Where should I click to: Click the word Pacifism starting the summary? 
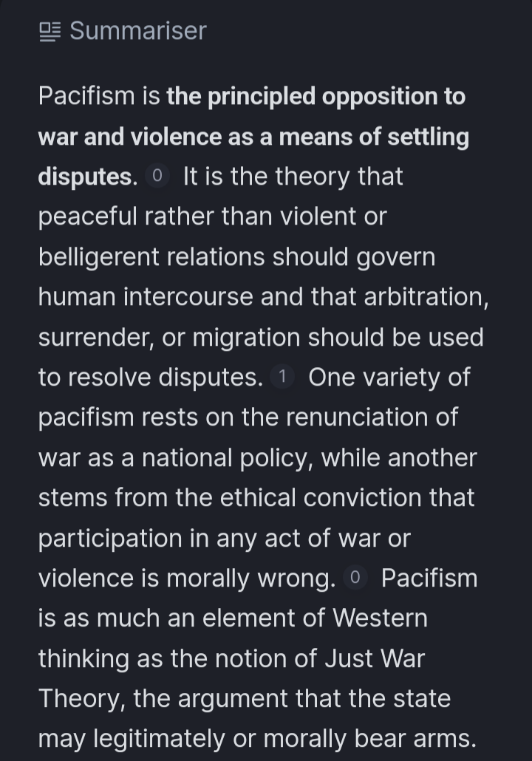(x=86, y=95)
